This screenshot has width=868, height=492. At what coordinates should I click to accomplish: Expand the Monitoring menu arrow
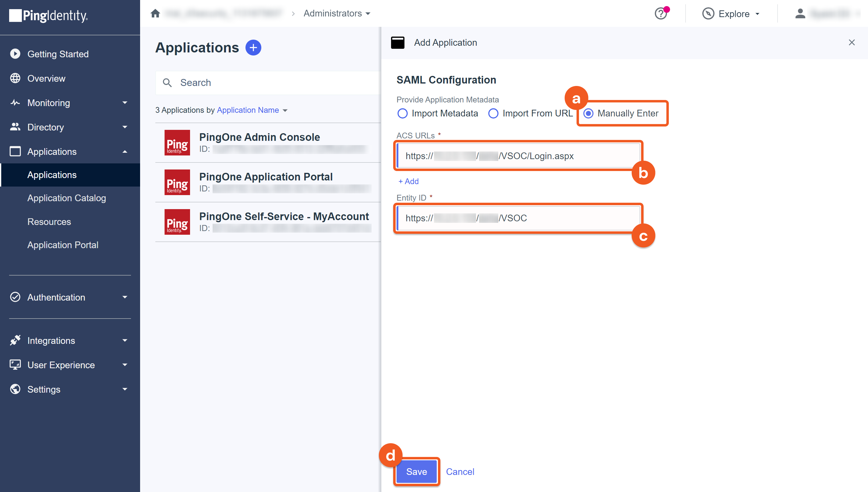click(125, 102)
